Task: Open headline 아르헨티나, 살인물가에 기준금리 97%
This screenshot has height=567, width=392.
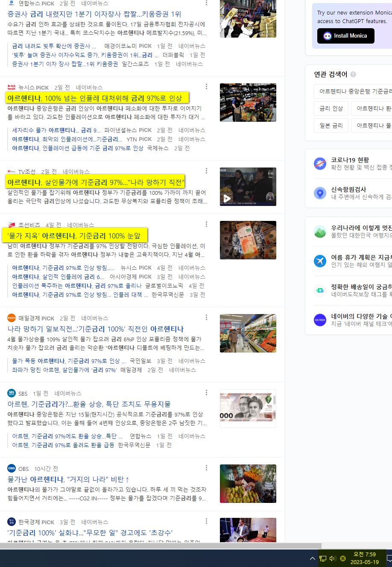Action: pos(96,182)
